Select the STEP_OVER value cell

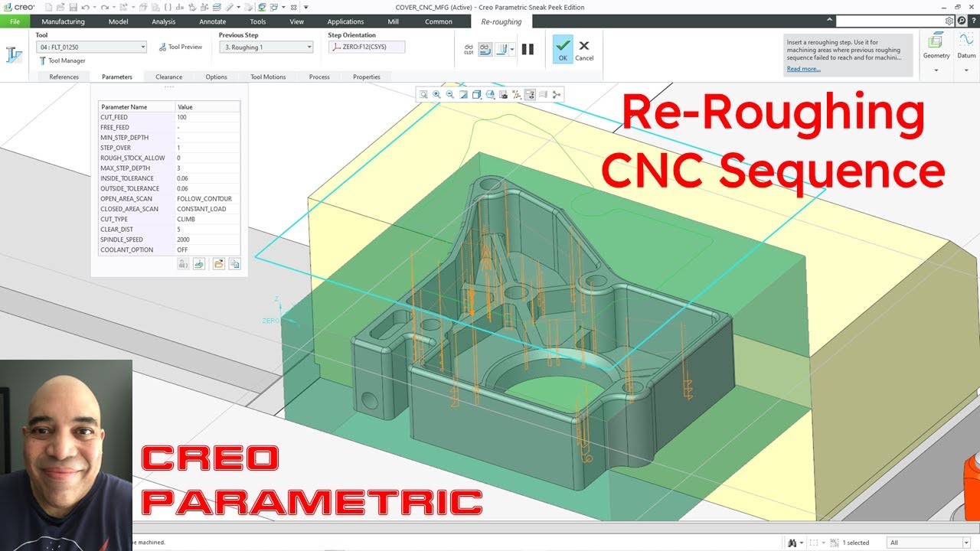coord(207,148)
